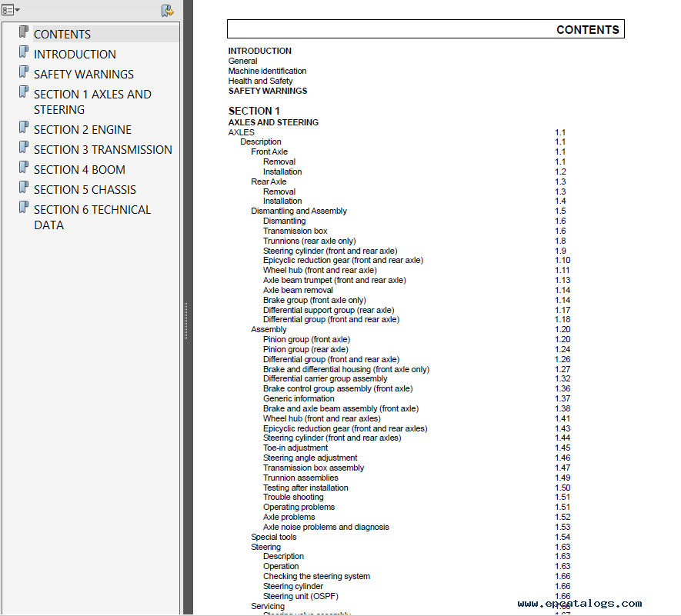Click the 'Pinion group (front axle)' entry
This screenshot has width=681, height=616.
(x=306, y=339)
